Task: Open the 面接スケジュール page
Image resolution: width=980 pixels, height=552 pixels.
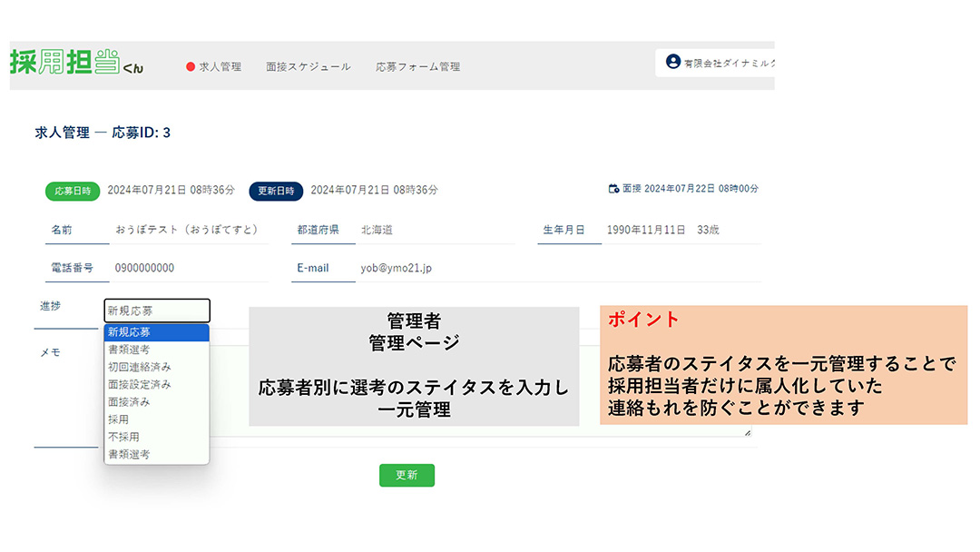Action: tap(307, 66)
